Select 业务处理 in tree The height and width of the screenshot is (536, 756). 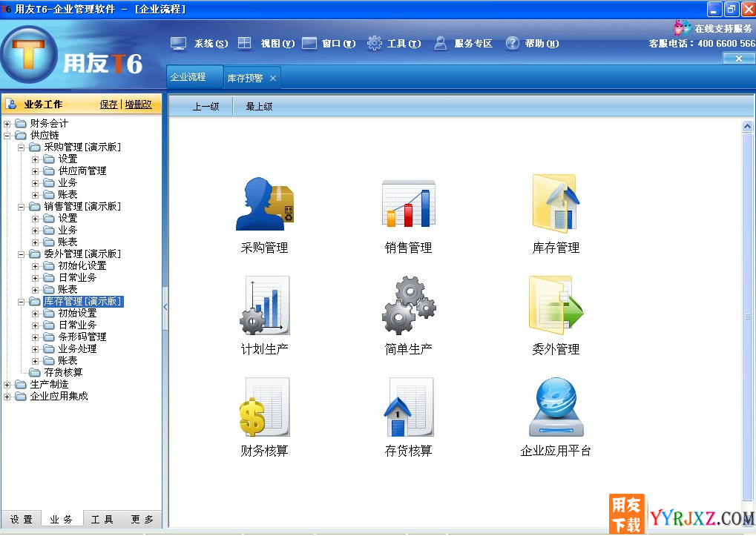[77, 348]
